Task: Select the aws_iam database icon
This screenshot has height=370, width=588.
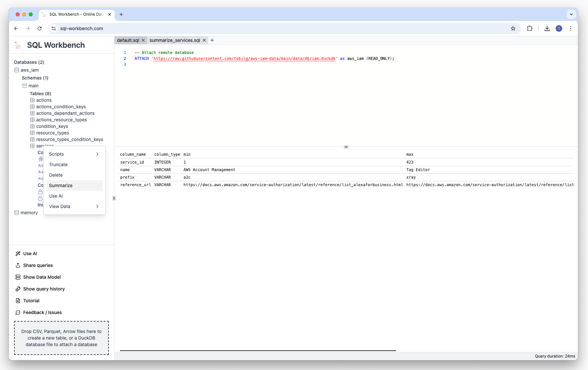Action: (x=16, y=70)
